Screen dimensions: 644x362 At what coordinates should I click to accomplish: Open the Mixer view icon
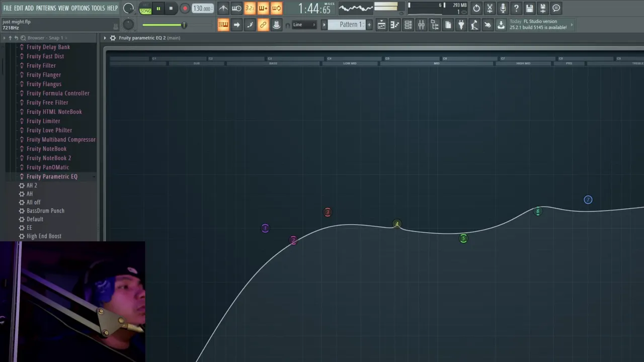pos(421,25)
